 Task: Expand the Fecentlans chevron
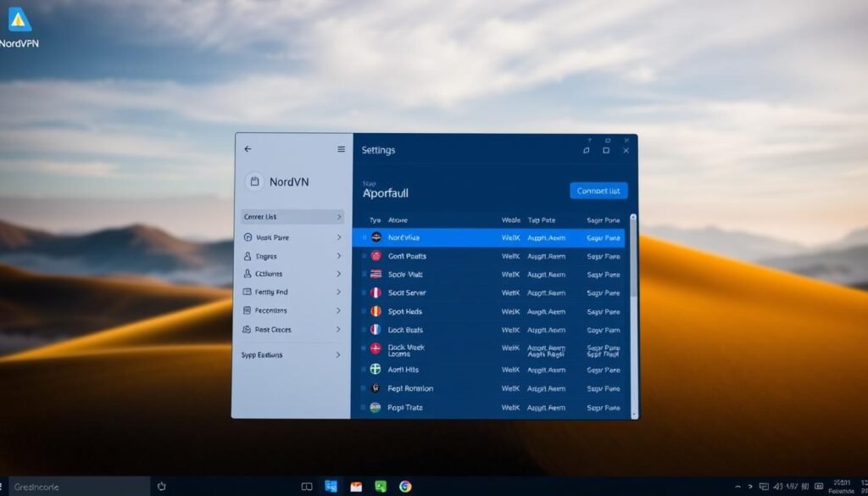coord(339,310)
